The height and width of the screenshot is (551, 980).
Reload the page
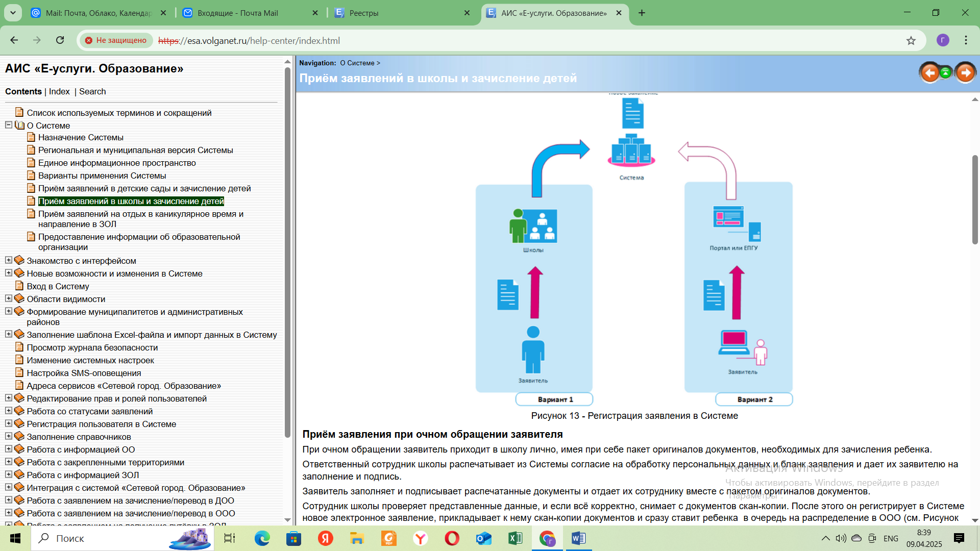click(60, 40)
